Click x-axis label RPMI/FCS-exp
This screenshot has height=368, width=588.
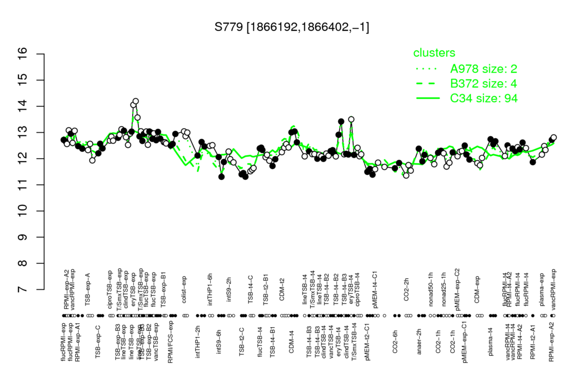[x=170, y=343]
